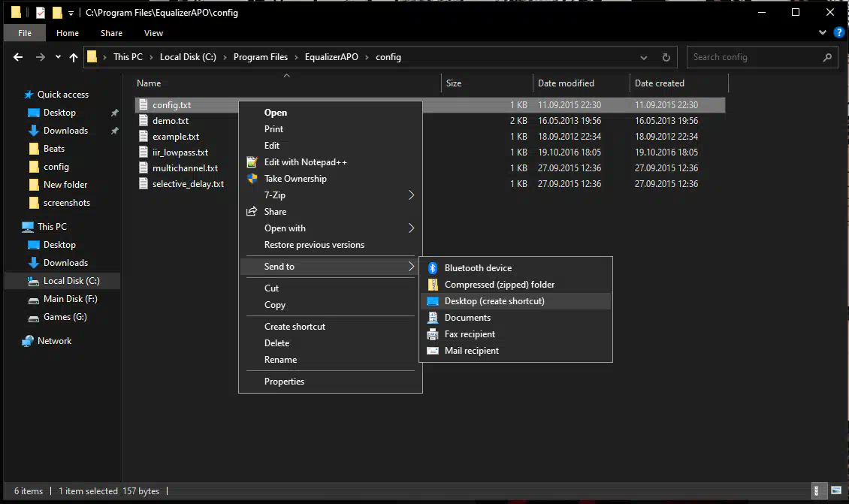Select the iir_lowpass.txt file
Viewport: 849px width, 504px height.
tap(430, 152)
